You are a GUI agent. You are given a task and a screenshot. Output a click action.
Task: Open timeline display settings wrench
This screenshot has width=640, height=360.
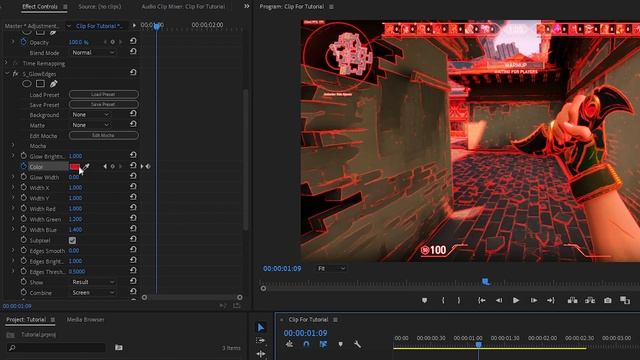[357, 344]
